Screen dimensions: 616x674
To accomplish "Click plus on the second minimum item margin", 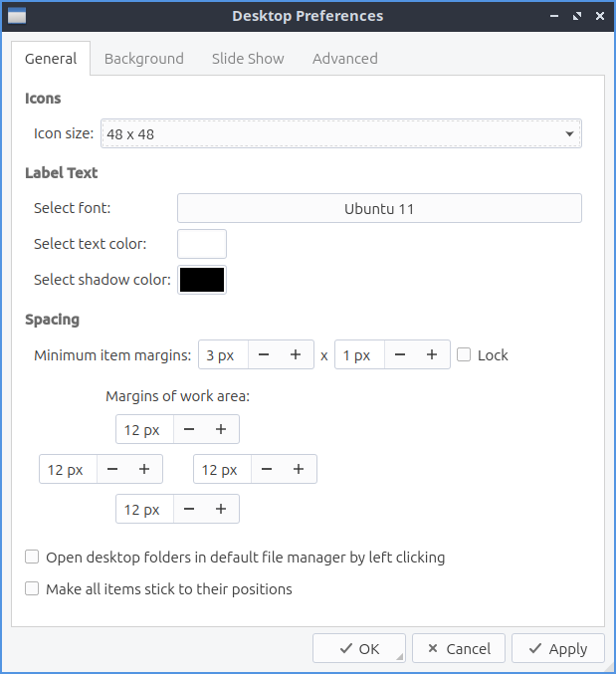I will tap(431, 355).
